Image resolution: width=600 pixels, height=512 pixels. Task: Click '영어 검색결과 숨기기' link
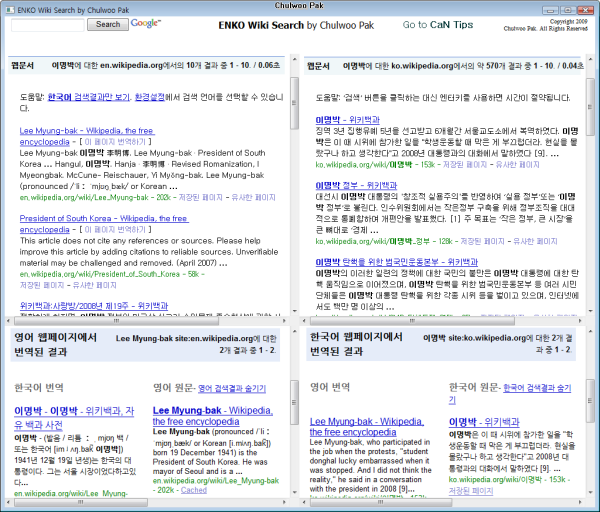[x=232, y=388]
